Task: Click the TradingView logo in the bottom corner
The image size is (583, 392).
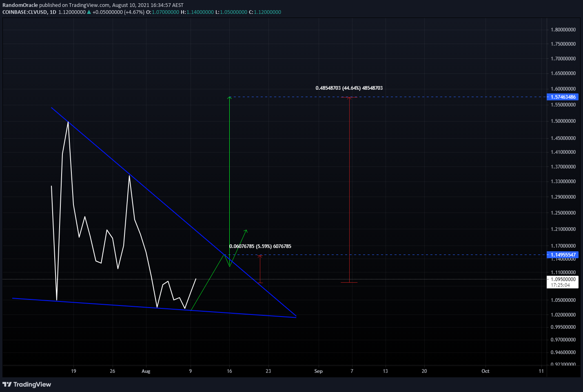Action: [27, 384]
